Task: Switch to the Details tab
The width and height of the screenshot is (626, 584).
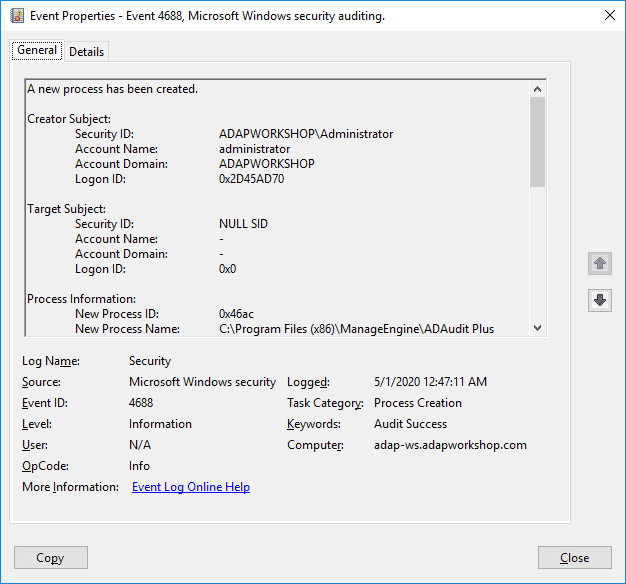Action: click(x=86, y=51)
